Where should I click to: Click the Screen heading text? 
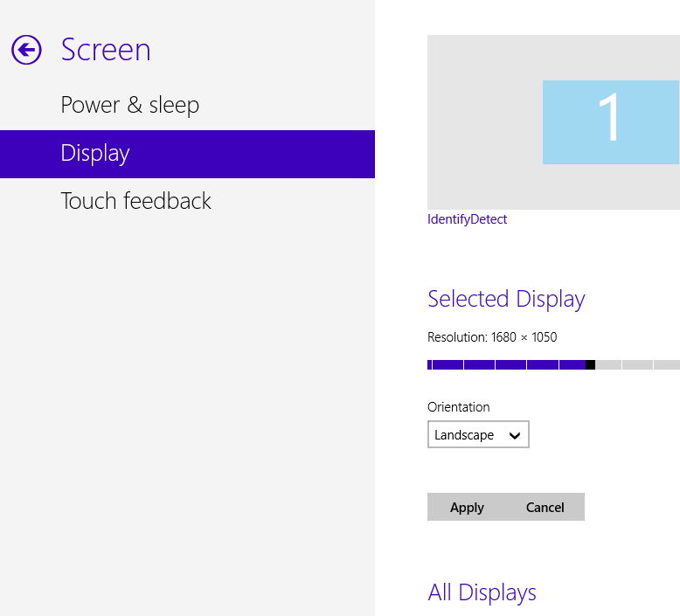point(106,50)
